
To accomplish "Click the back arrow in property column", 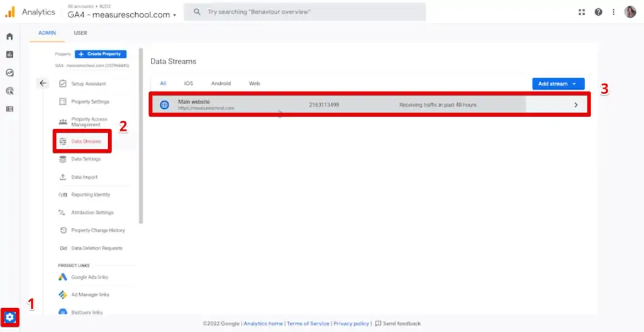I will (x=43, y=84).
